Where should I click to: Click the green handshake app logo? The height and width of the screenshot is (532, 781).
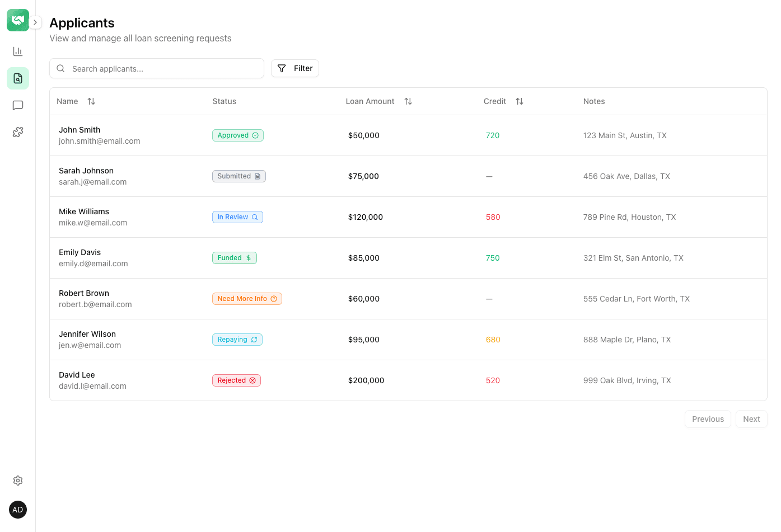pyautogui.click(x=18, y=20)
